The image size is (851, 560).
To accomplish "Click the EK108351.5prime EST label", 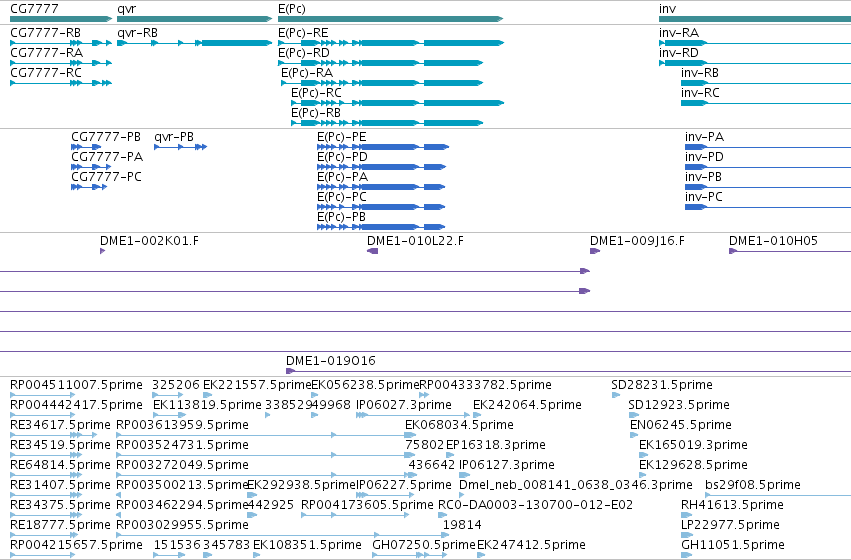I will [x=308, y=545].
